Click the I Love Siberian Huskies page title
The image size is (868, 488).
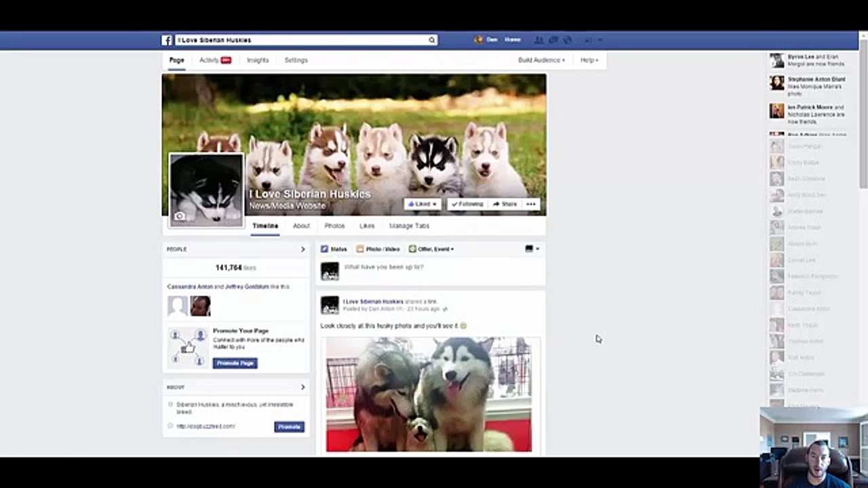tap(310, 194)
